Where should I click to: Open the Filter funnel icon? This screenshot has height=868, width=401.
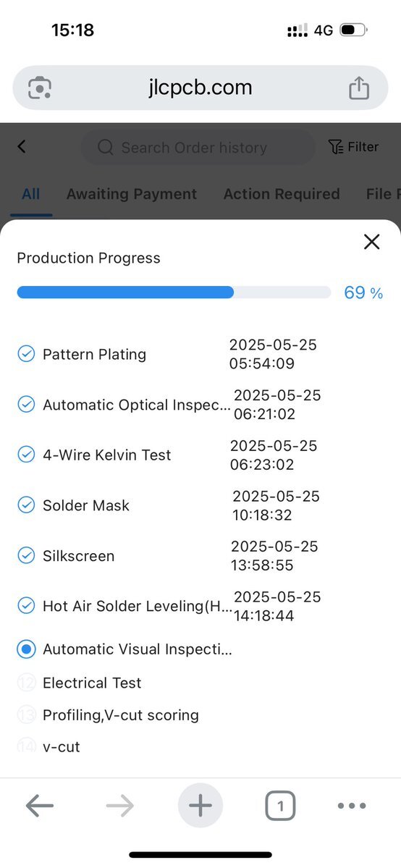tap(335, 147)
